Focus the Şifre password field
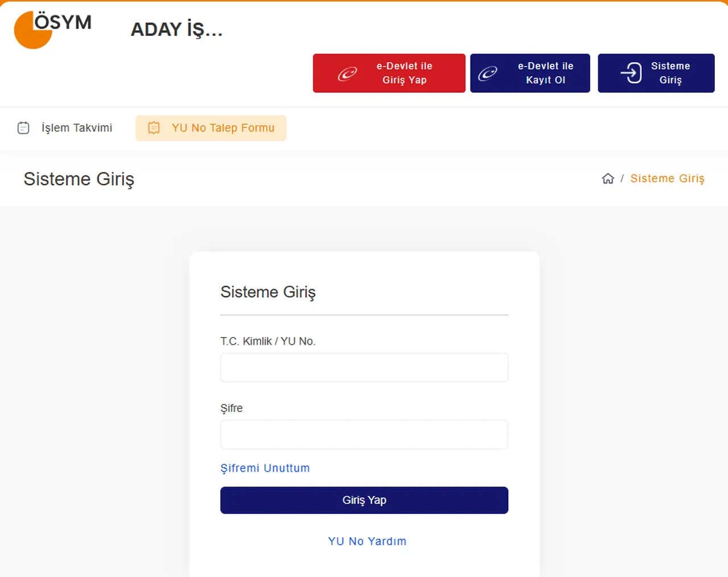The width and height of the screenshot is (728, 577). pos(364,435)
